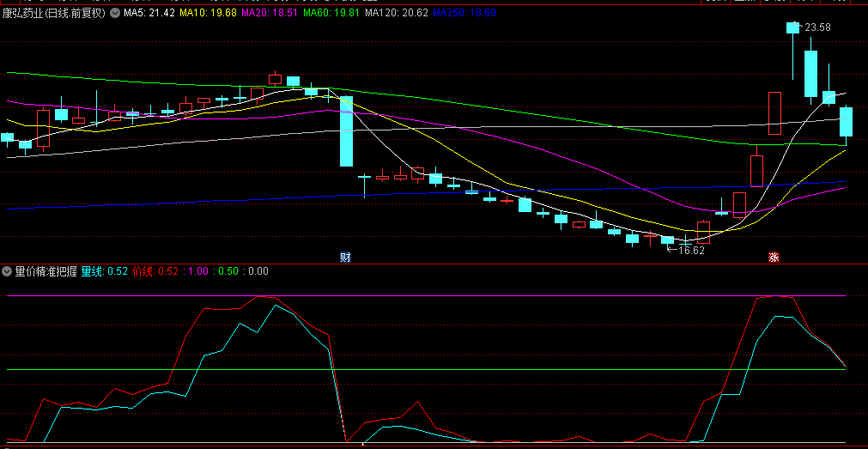The height and width of the screenshot is (449, 868).
Task: Select the MA250: 18.69 label
Action: coord(464,13)
